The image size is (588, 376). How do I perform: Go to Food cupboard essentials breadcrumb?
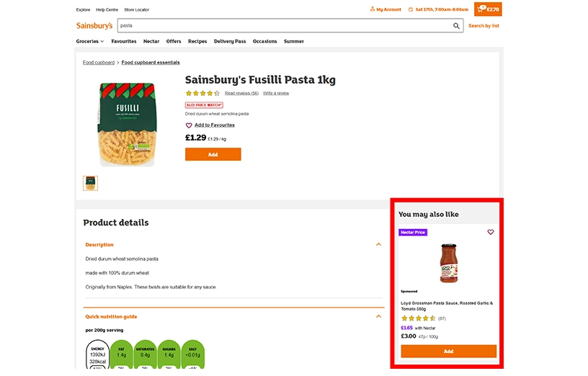coord(151,63)
